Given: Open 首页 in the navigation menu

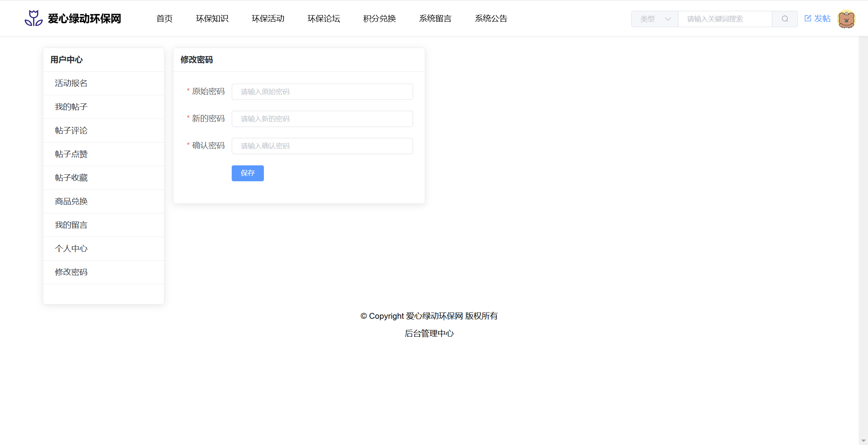Looking at the screenshot, I should click(164, 19).
